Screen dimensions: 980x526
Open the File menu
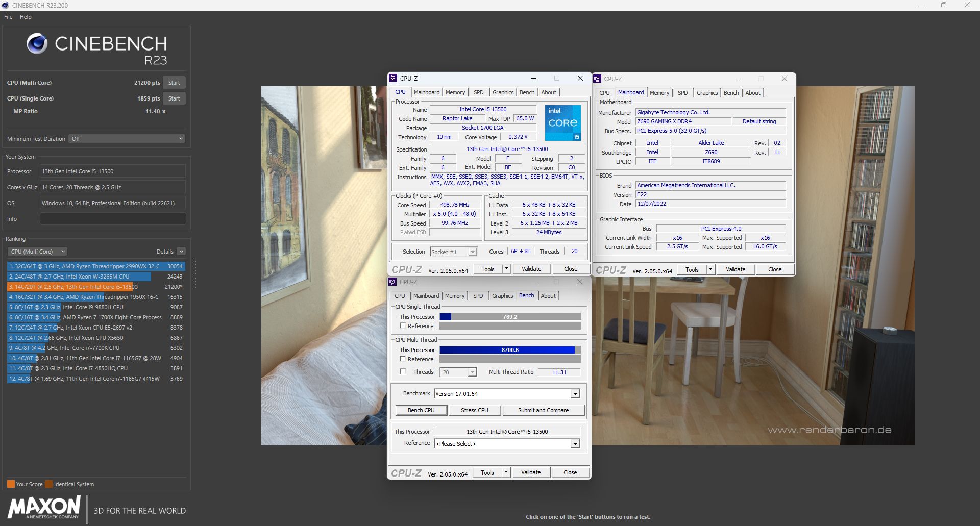click(x=8, y=17)
